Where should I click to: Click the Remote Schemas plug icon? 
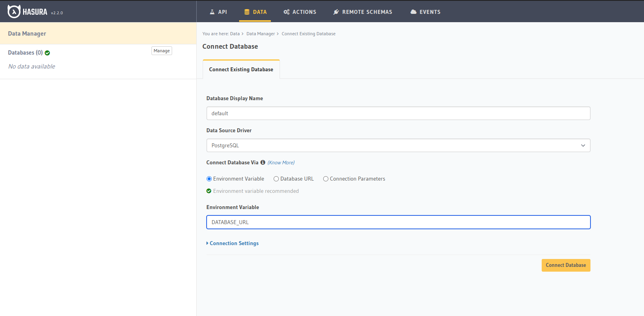(x=336, y=12)
